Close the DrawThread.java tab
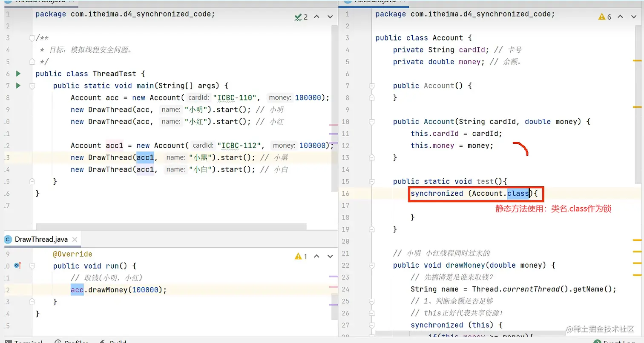Image resolution: width=644 pixels, height=343 pixels. (x=75, y=239)
